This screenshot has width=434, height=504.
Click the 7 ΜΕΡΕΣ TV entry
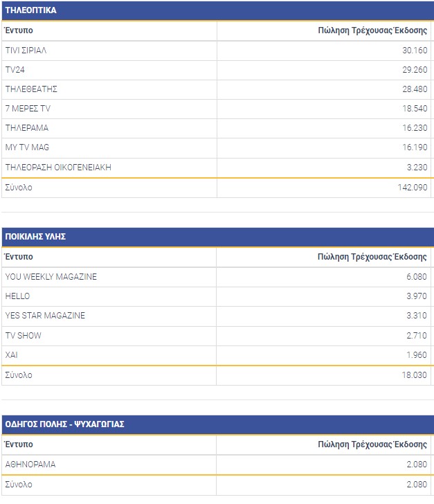28,109
